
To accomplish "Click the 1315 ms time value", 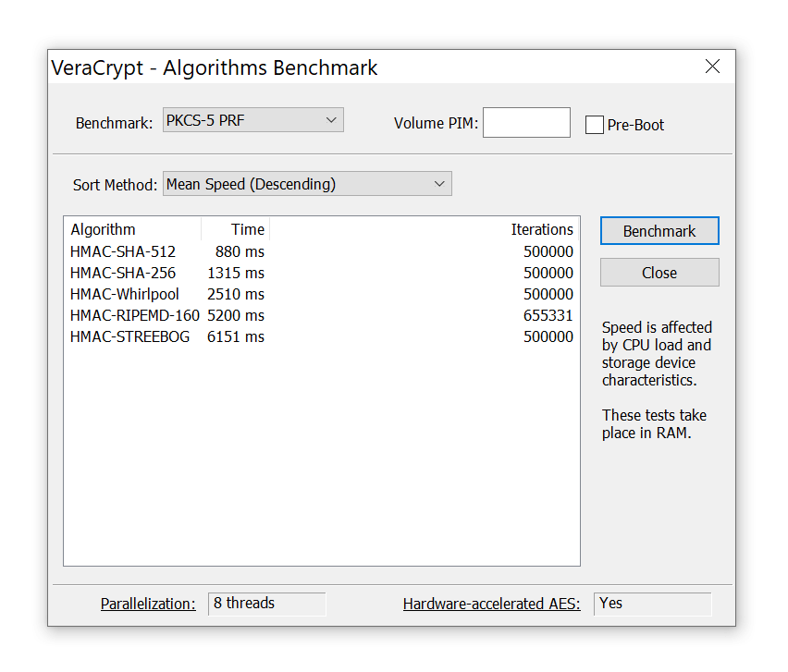I will point(236,273).
